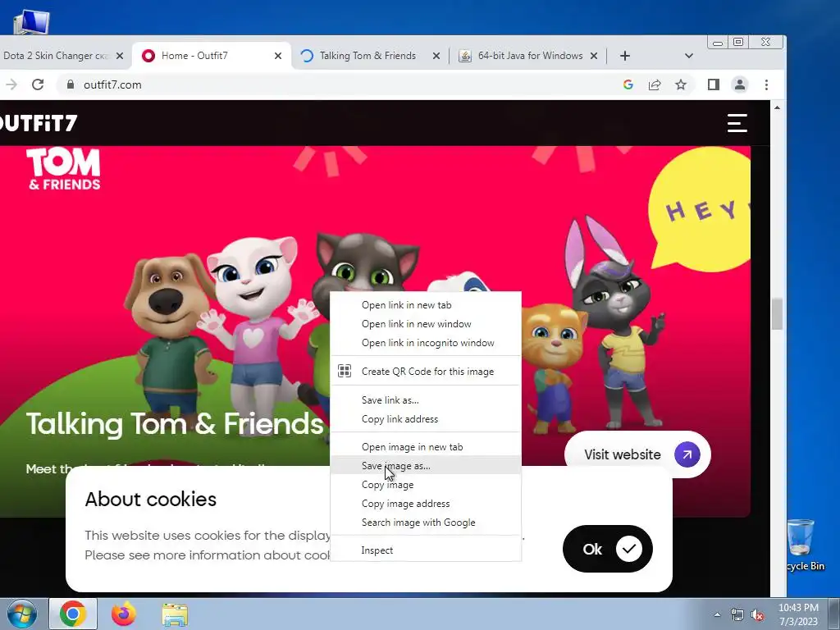The height and width of the screenshot is (630, 840).
Task: Switch to Talking Tom & Friends tab
Action: (367, 56)
